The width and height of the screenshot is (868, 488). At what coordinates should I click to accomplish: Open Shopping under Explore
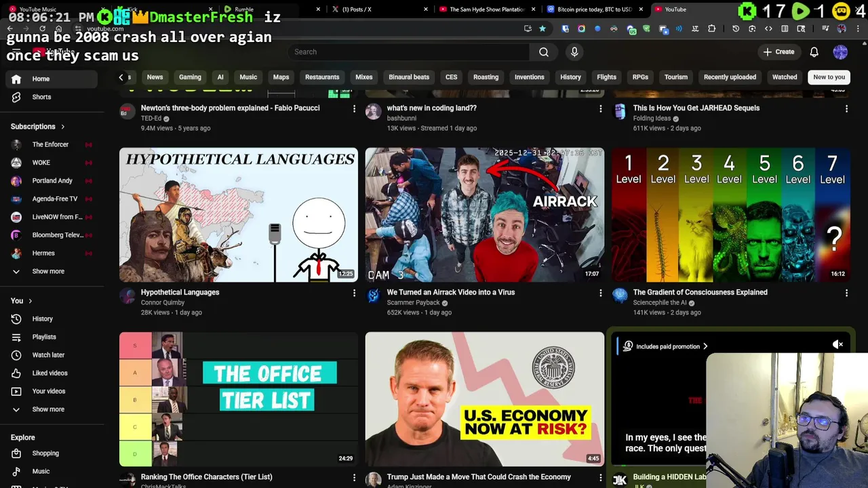[x=52, y=453]
